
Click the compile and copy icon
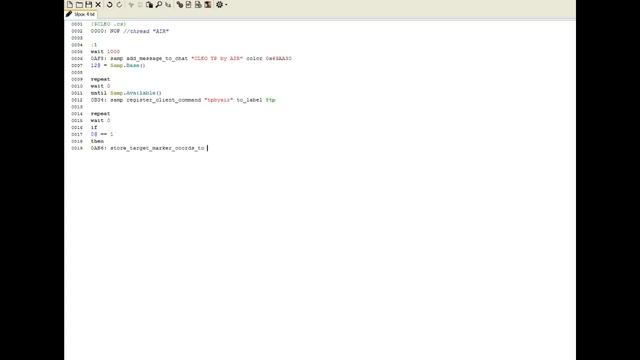coord(198,4)
